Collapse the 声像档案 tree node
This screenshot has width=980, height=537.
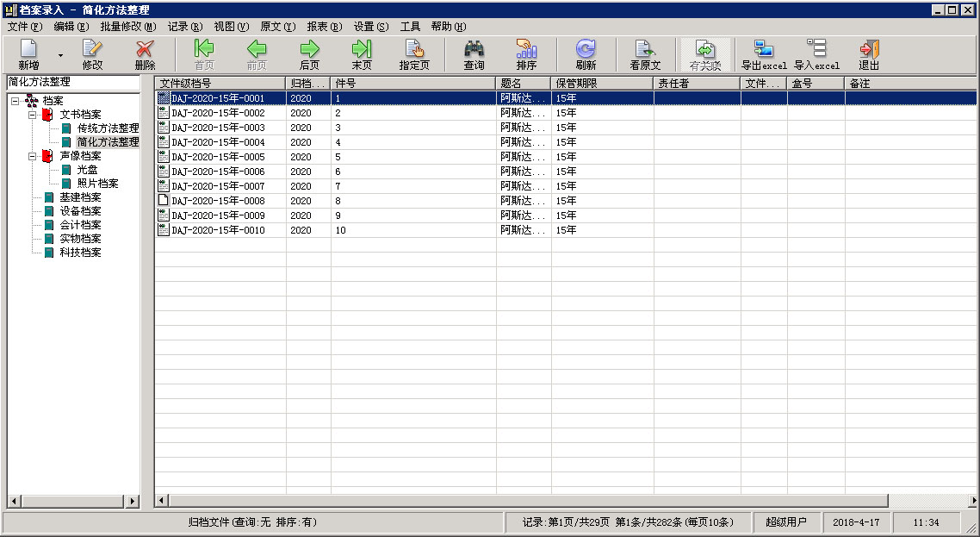32,156
